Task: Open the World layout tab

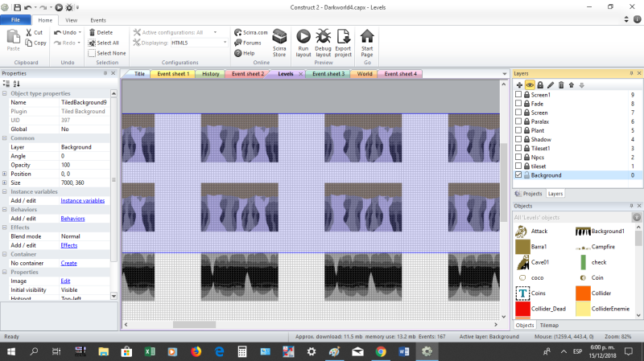Action: [365, 74]
